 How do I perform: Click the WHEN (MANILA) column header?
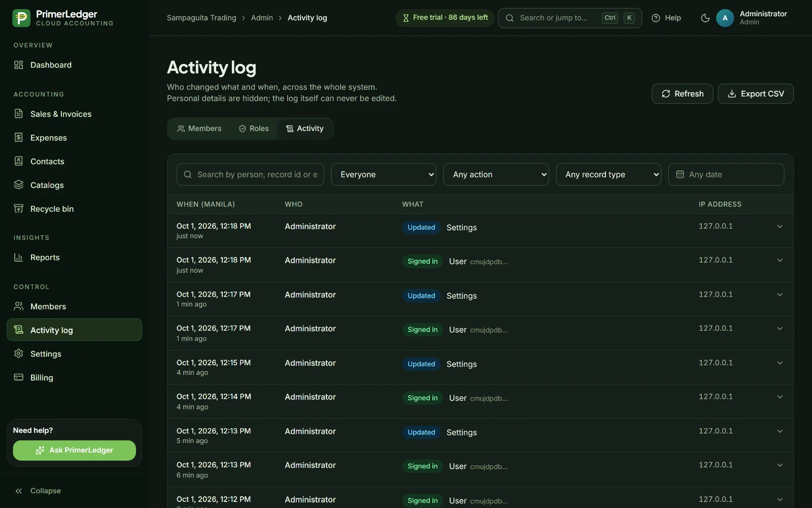coord(206,204)
